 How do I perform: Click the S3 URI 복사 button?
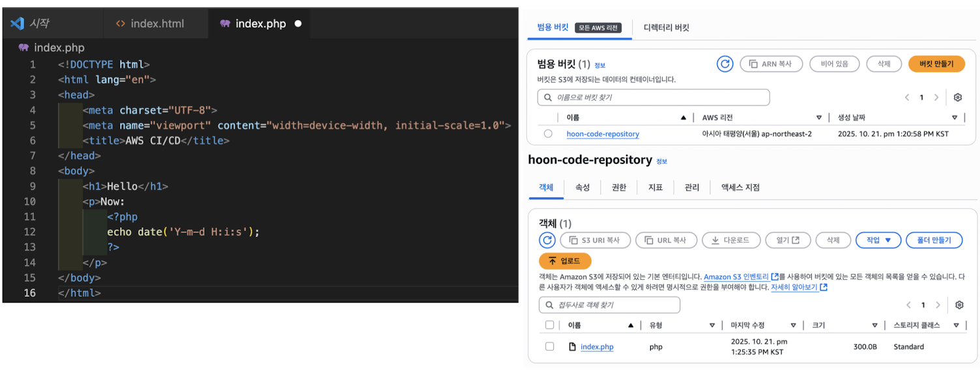595,240
